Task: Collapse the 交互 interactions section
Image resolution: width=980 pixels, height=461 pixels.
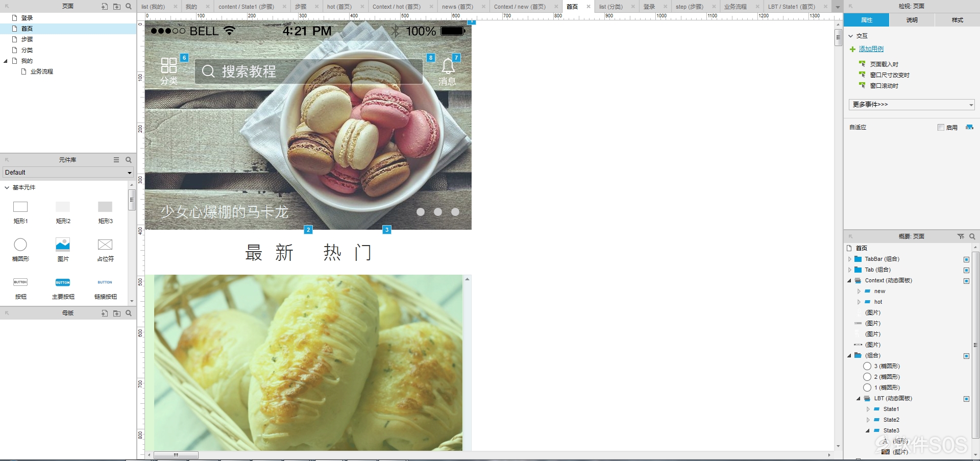Action: (851, 36)
